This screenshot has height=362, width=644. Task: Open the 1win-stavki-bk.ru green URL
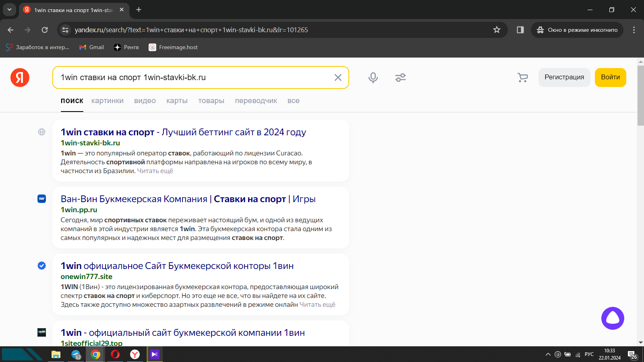click(90, 143)
